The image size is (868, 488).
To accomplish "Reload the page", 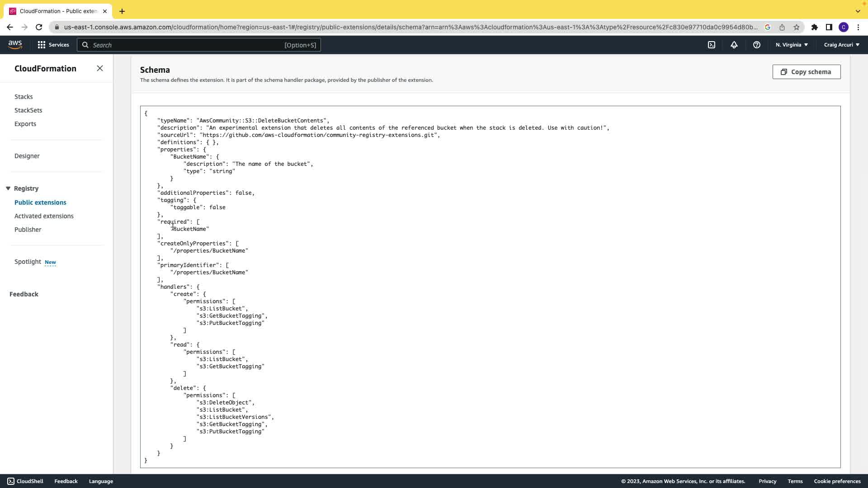I will point(39,27).
